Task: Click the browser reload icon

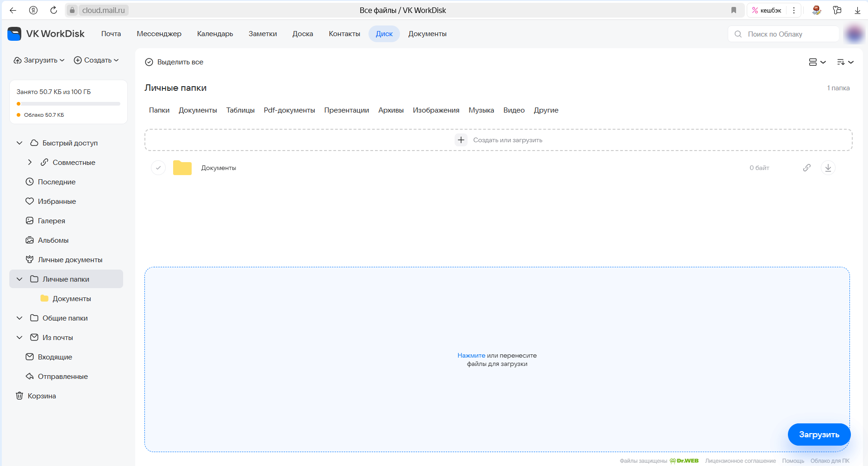Action: [54, 10]
